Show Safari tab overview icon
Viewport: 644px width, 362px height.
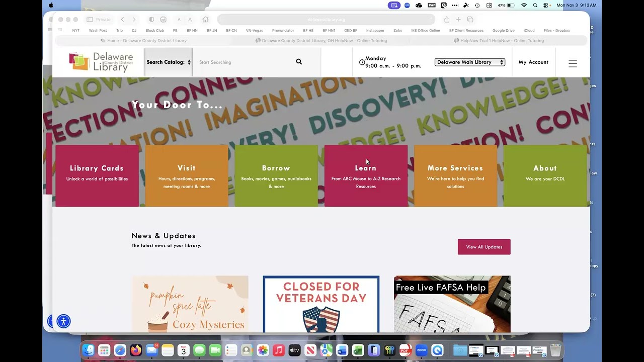pos(470,20)
